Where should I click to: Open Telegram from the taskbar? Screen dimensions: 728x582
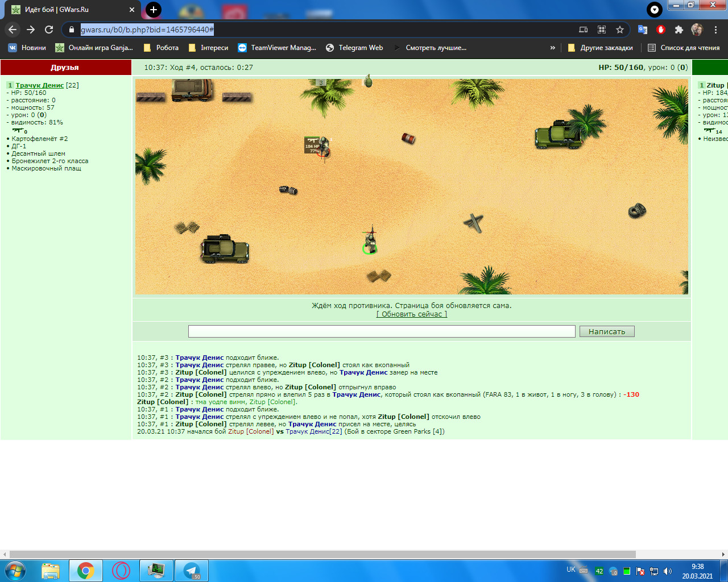[192, 571]
